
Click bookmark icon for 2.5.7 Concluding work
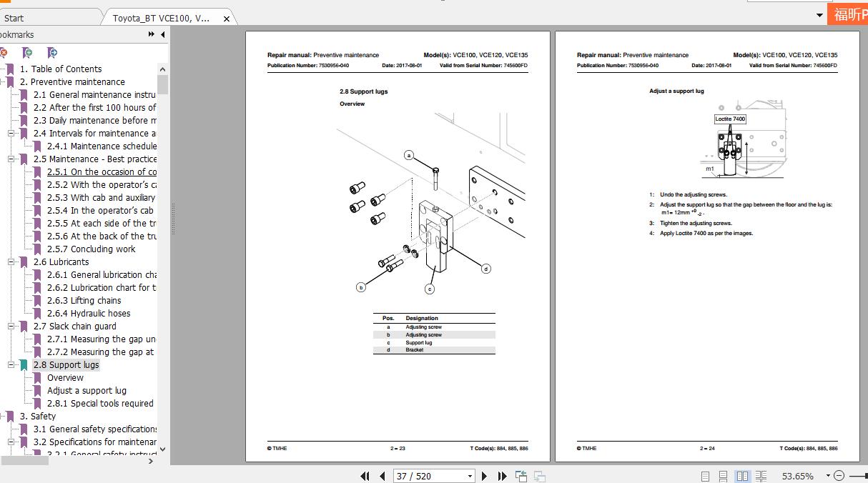(x=38, y=249)
